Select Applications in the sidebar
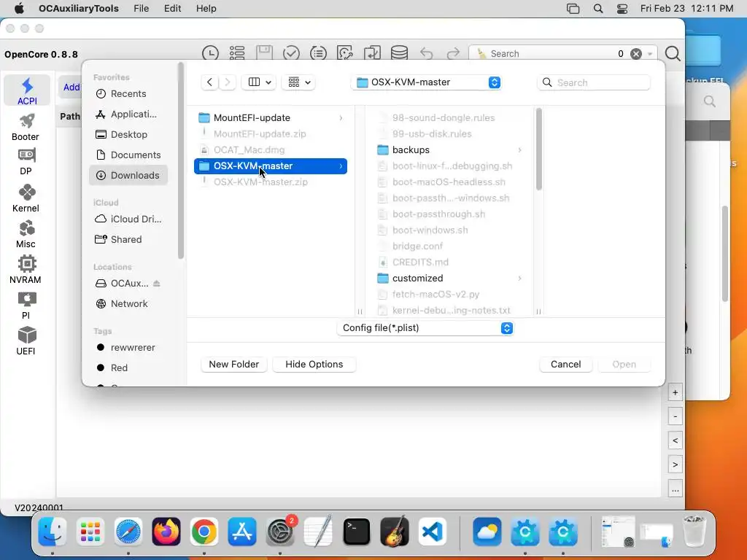The width and height of the screenshot is (747, 560). coord(128,114)
